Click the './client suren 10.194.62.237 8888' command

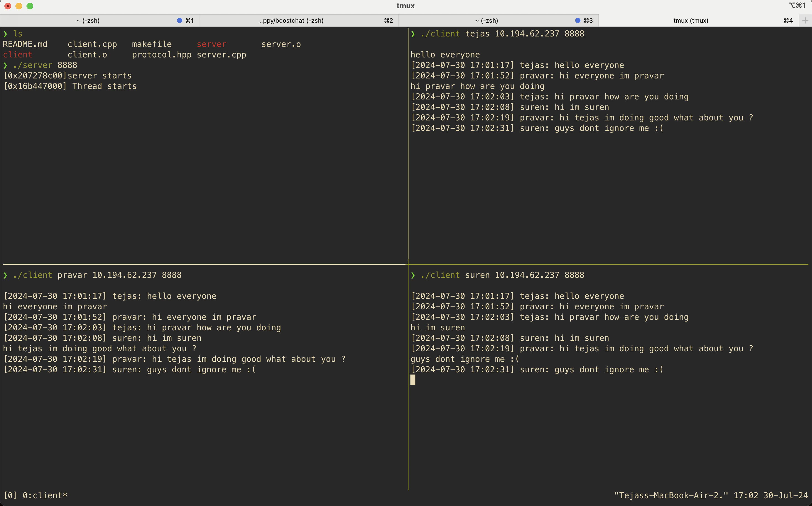497,275
